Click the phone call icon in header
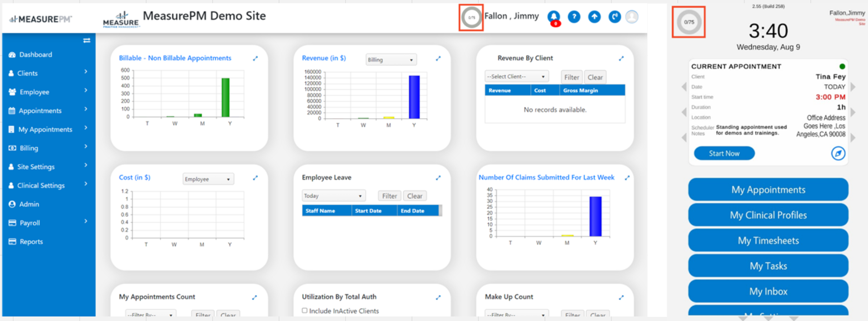The image size is (868, 321). (615, 17)
